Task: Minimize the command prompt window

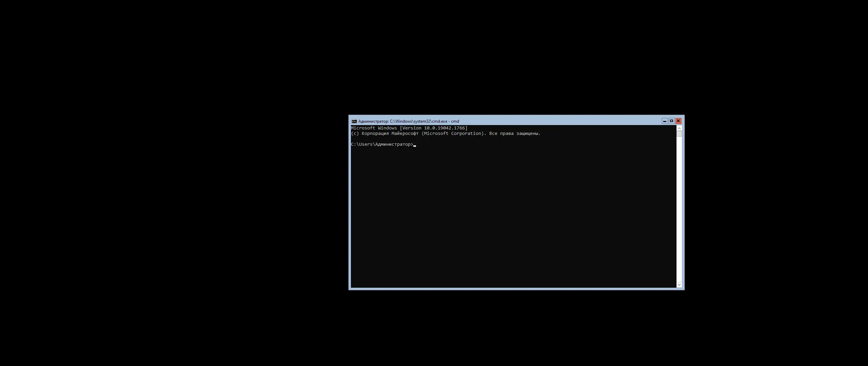Action: pos(665,121)
